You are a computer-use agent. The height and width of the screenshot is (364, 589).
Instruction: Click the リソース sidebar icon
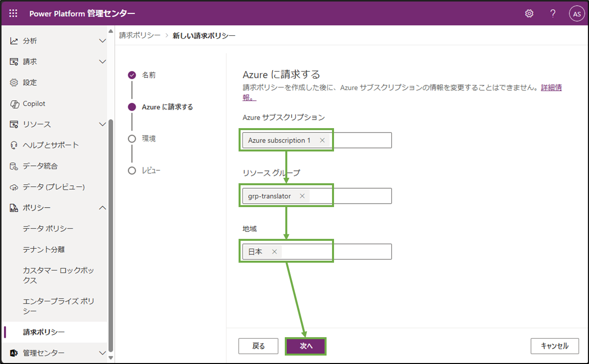click(x=14, y=124)
